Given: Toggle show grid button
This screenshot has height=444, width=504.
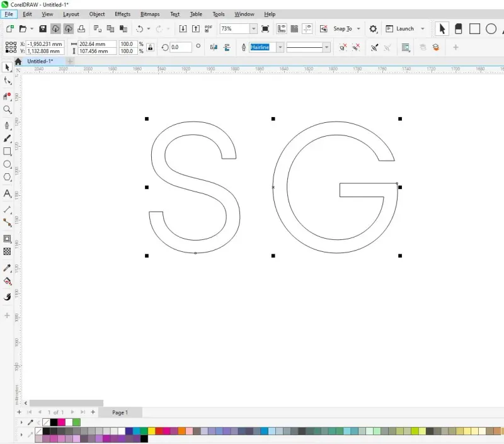Looking at the screenshot, I should [294, 28].
